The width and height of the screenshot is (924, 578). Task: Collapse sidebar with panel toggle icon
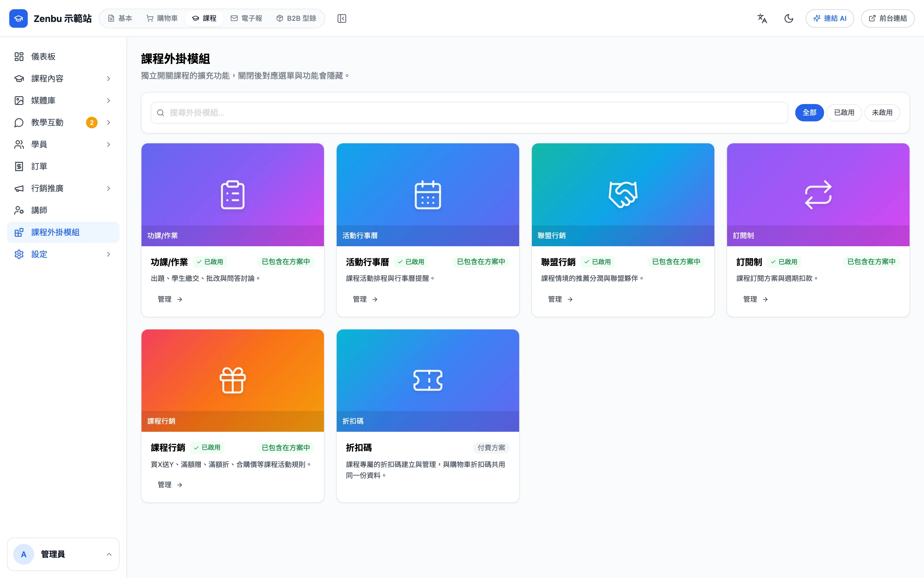[342, 18]
